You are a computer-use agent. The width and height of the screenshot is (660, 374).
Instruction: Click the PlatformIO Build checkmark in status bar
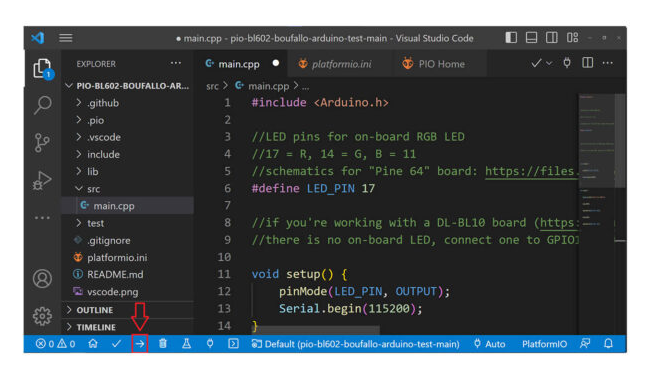coord(116,344)
